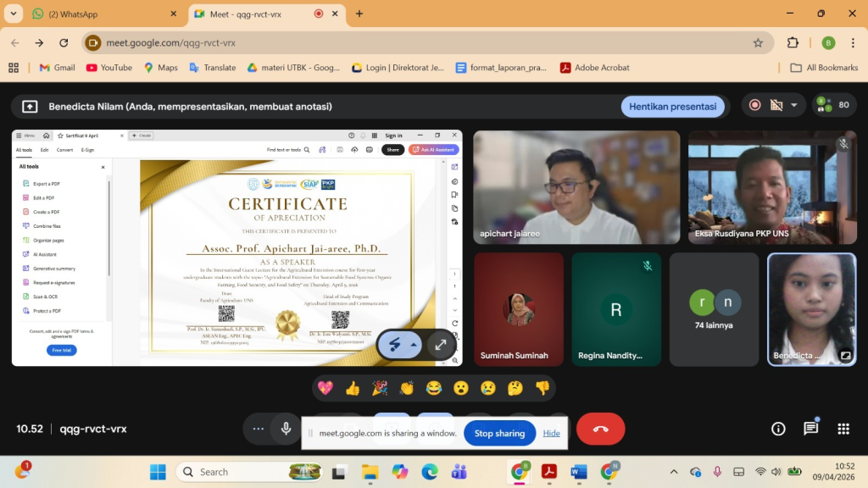
Task: Show hidden icons in the system tray
Action: (674, 472)
